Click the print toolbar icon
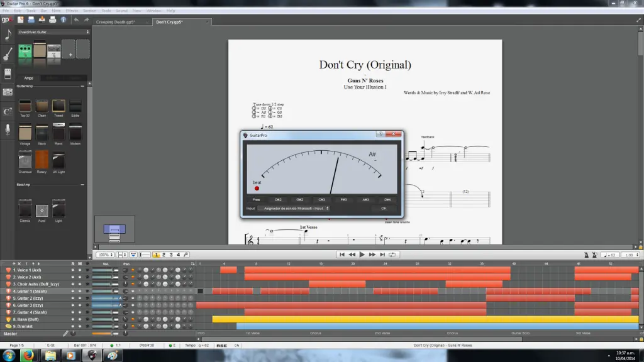 pyautogui.click(x=53, y=19)
